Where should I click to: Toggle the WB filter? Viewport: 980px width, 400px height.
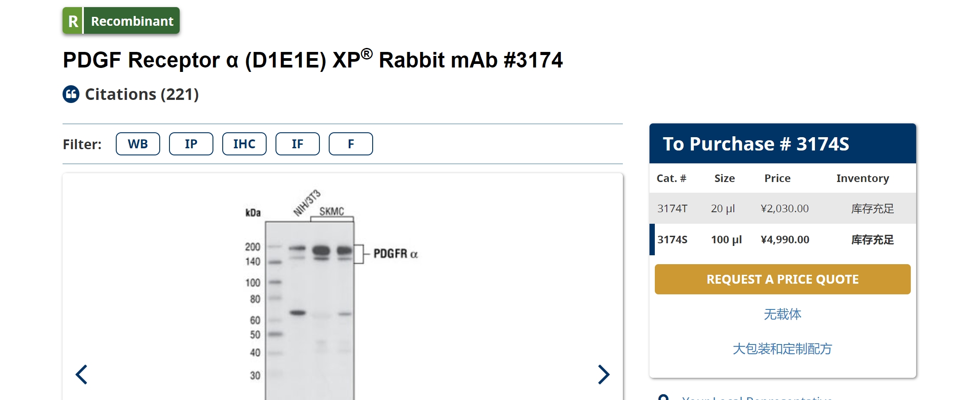point(138,144)
